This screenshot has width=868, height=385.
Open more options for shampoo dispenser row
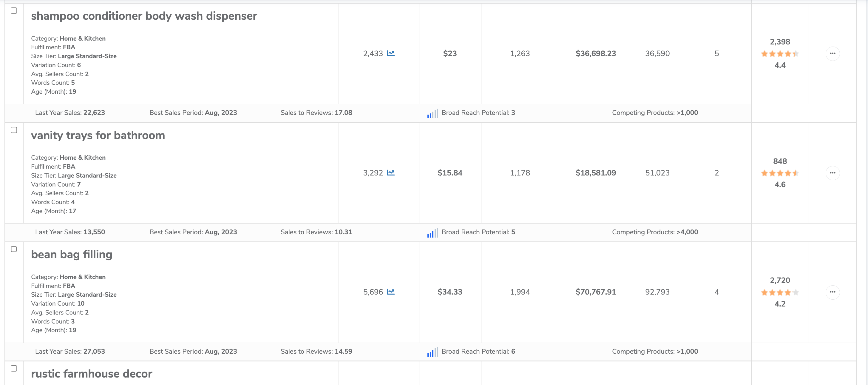pyautogui.click(x=832, y=53)
